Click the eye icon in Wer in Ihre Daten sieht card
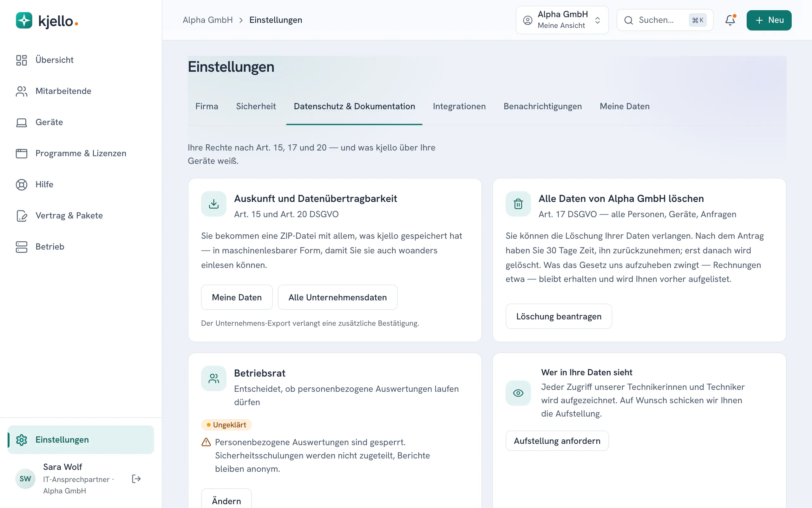The width and height of the screenshot is (812, 508). (518, 393)
